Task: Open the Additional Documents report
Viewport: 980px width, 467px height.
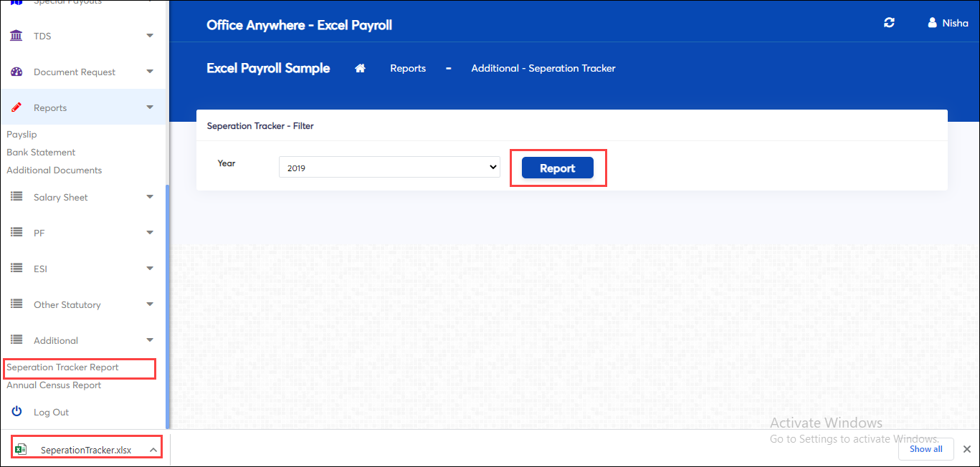Action: 54,170
